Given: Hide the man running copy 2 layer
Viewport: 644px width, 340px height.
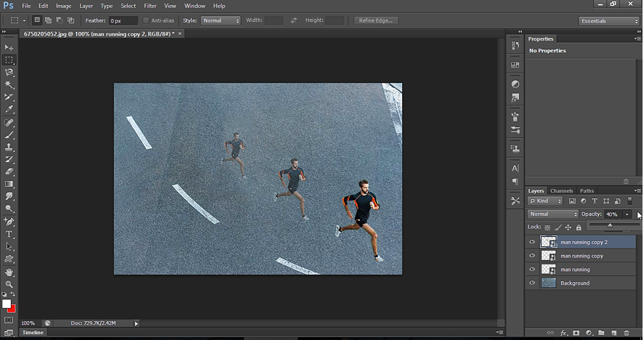Looking at the screenshot, I should click(532, 242).
